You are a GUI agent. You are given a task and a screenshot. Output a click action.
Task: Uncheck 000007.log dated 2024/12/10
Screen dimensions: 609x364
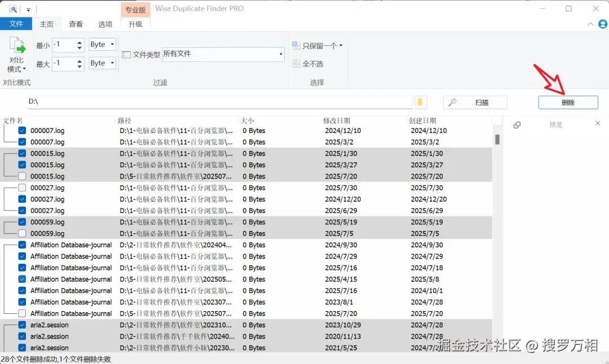coord(22,131)
